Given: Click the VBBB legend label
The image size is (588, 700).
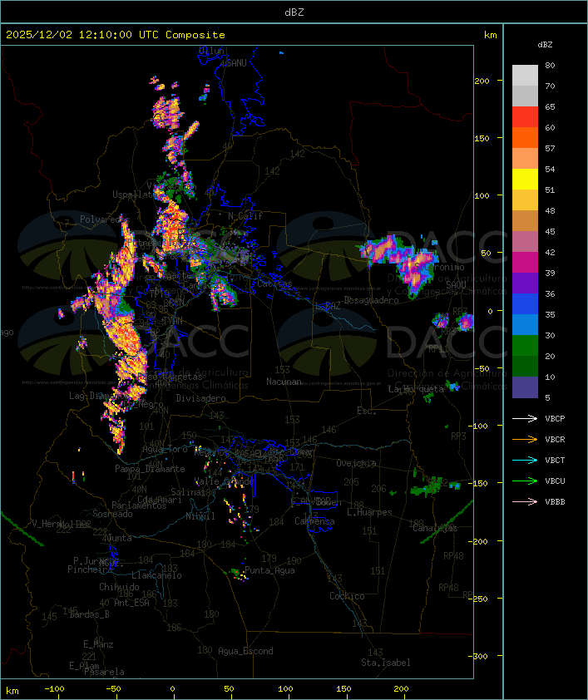Looking at the screenshot, I should pos(555,502).
